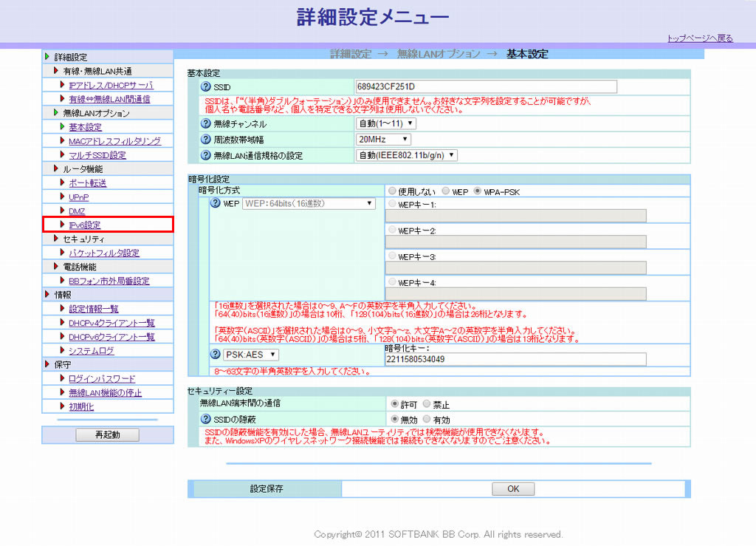
Task: Open the 20MHz bandwidth dropdown
Action: click(383, 139)
